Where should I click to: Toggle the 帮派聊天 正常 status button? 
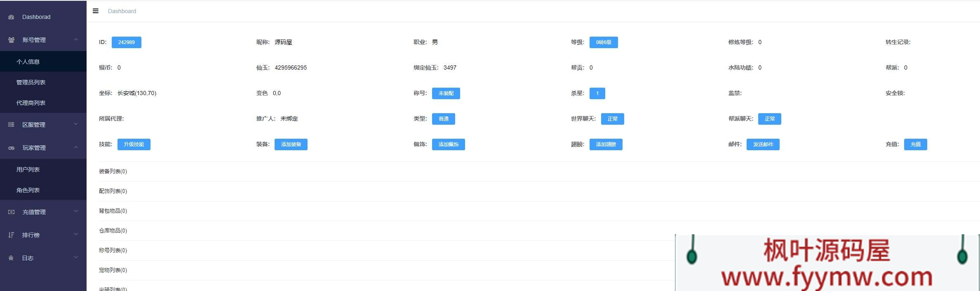pyautogui.click(x=769, y=119)
